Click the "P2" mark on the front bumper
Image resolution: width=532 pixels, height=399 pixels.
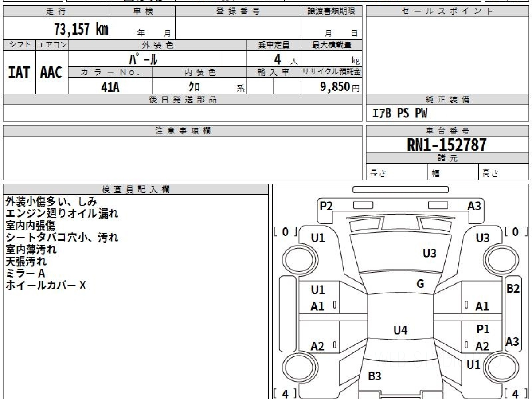click(326, 206)
